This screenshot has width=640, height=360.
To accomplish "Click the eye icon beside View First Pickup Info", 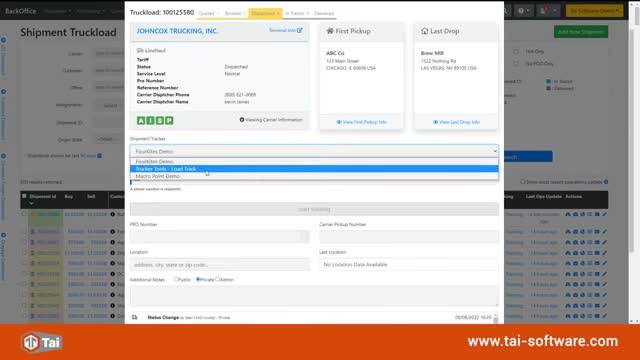I will [x=339, y=122].
